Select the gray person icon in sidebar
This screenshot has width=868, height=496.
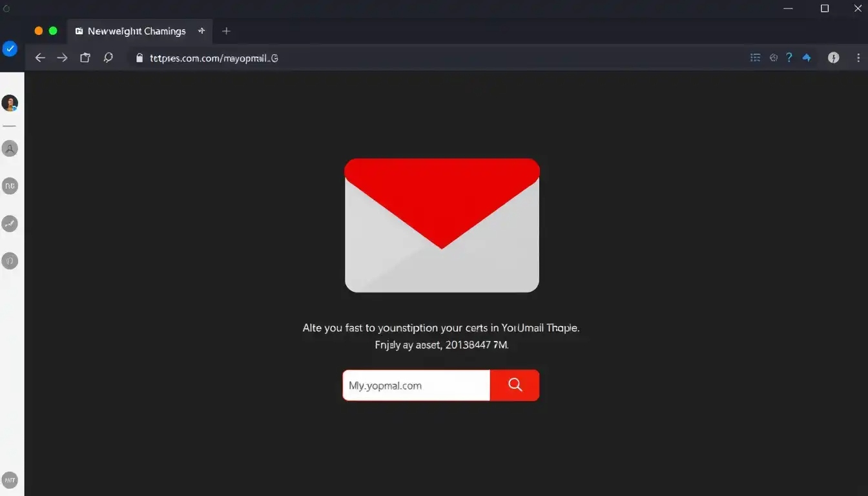click(x=10, y=149)
